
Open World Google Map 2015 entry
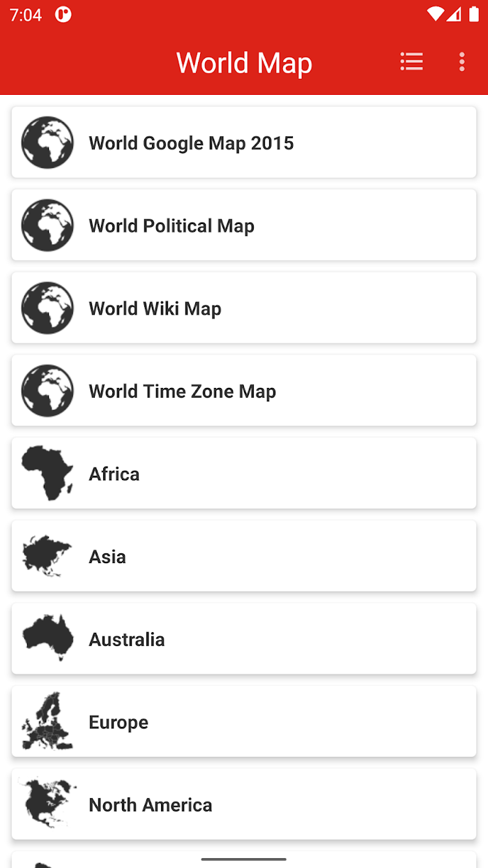click(244, 142)
